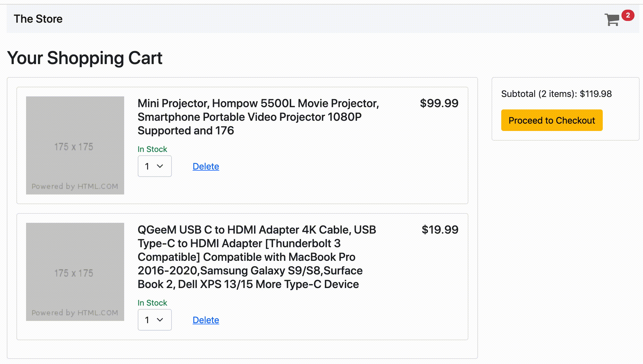The height and width of the screenshot is (364, 643).
Task: Select the $19.99 price
Action: pyautogui.click(x=440, y=230)
